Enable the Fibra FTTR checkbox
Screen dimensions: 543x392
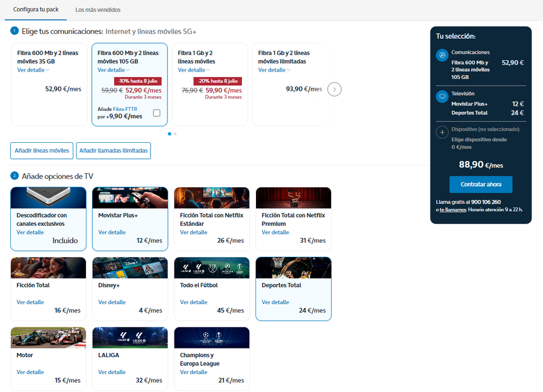coord(157,113)
